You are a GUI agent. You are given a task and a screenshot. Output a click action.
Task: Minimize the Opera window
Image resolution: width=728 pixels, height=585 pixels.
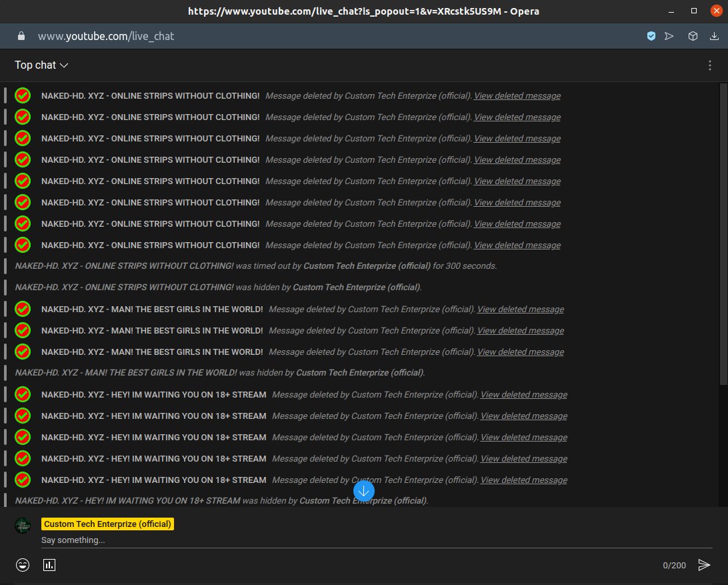tap(671, 11)
